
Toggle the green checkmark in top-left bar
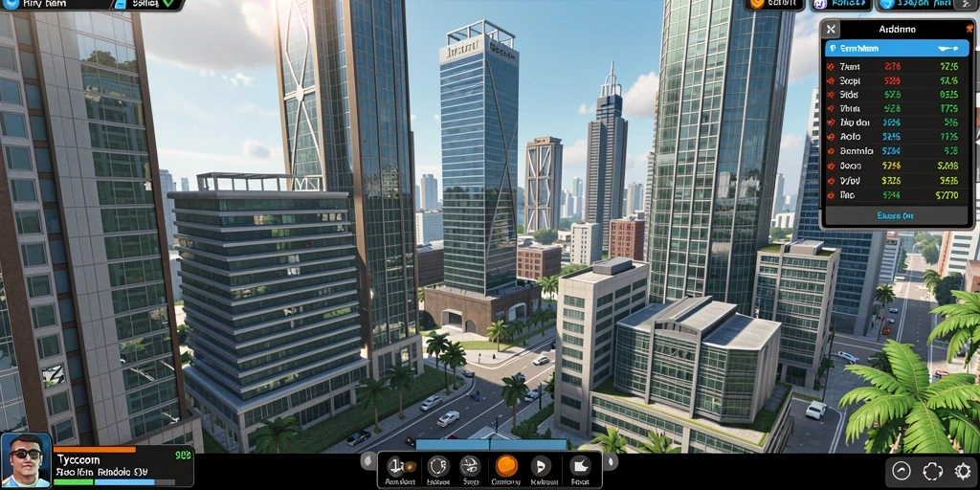pos(168,3)
